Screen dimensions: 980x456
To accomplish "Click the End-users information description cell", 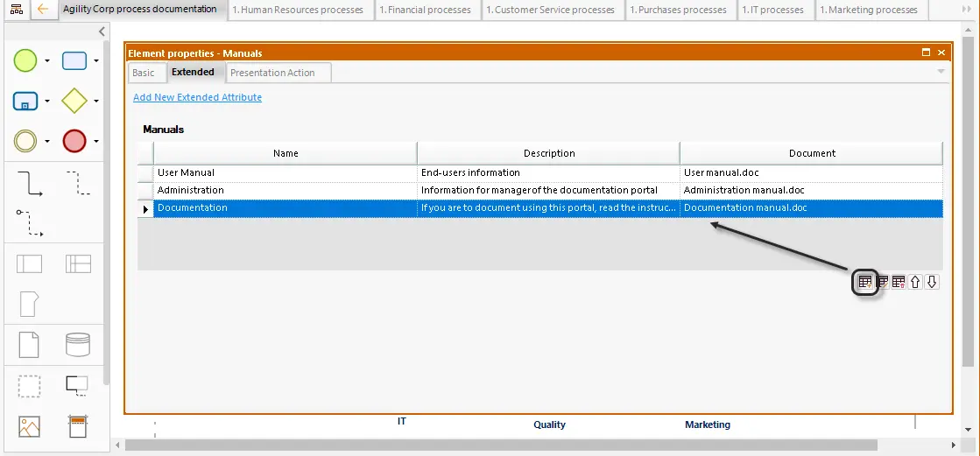I will coord(549,172).
